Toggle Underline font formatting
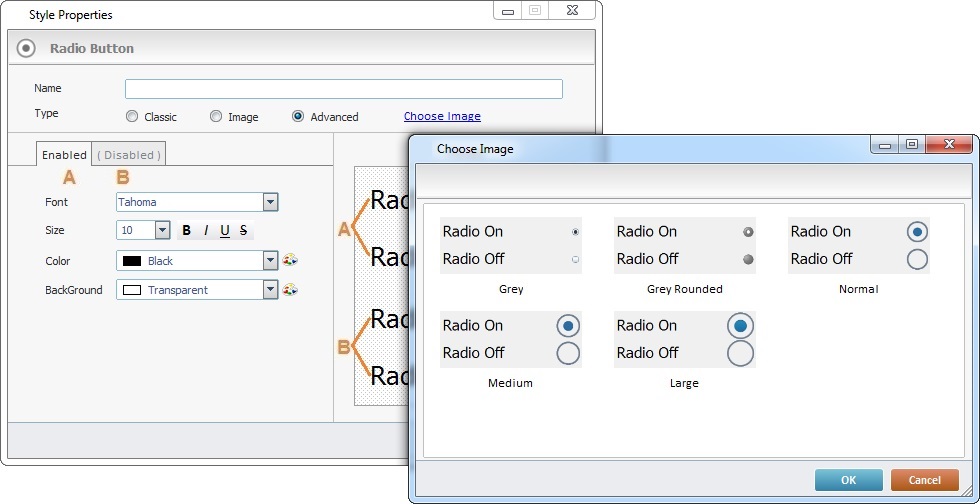The width and height of the screenshot is (980, 504). 225,231
